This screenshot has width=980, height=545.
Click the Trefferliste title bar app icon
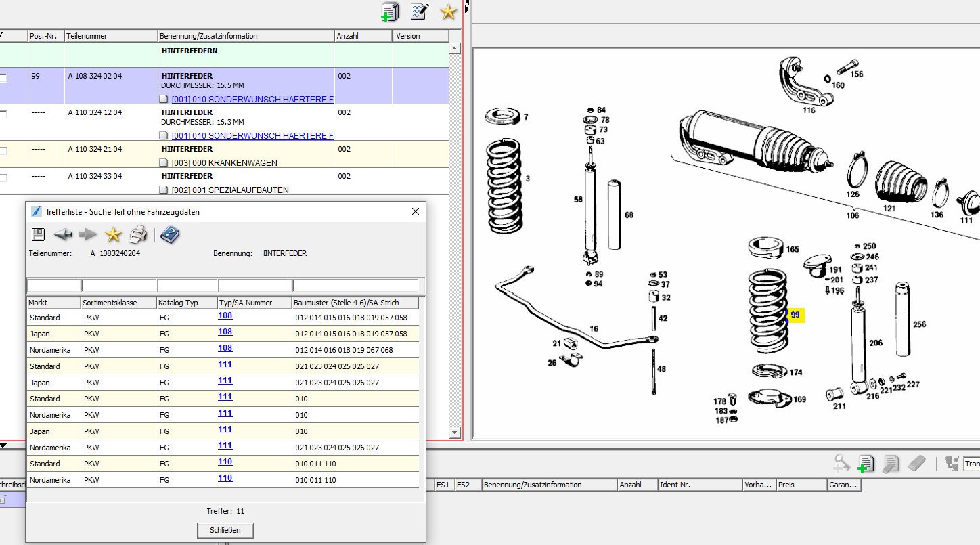37,212
